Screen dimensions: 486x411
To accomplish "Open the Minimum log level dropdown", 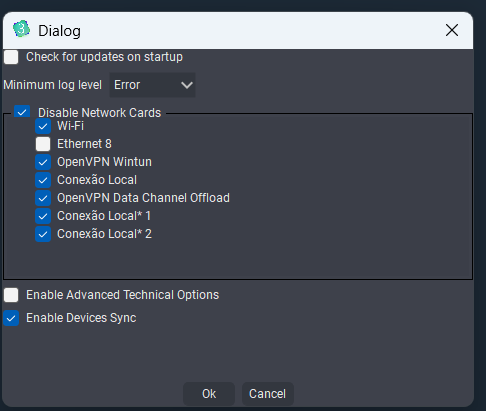I will pyautogui.click(x=153, y=85).
